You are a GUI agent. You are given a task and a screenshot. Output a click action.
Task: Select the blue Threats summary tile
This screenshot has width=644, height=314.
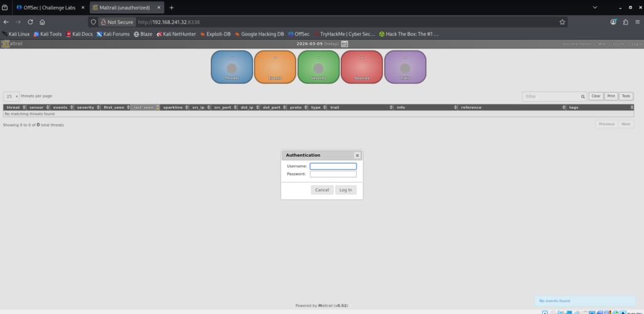pos(231,67)
